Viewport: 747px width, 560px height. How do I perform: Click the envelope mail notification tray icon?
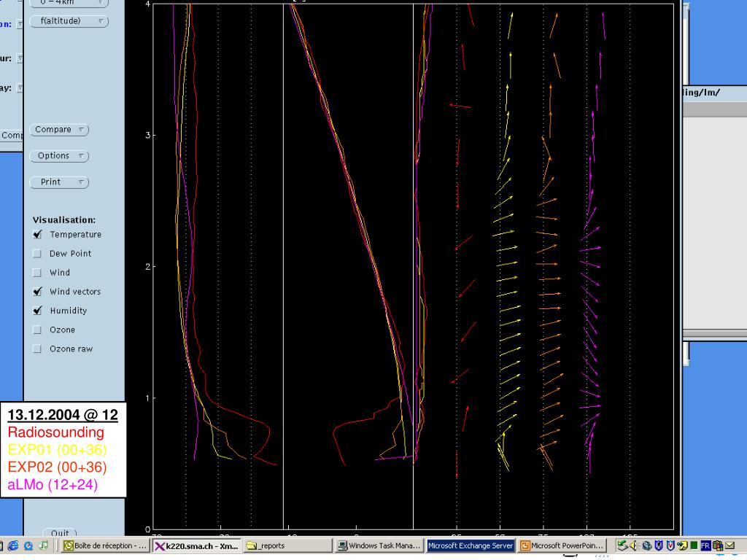(729, 545)
